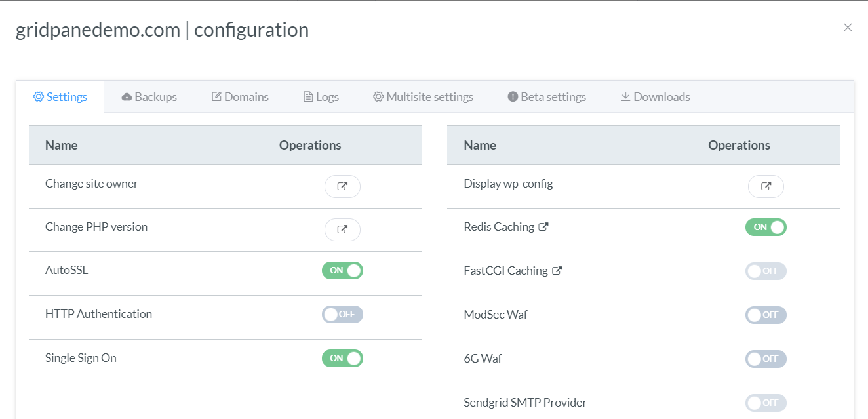Enable the 6G Waf switch
The width and height of the screenshot is (868, 419).
pos(766,359)
